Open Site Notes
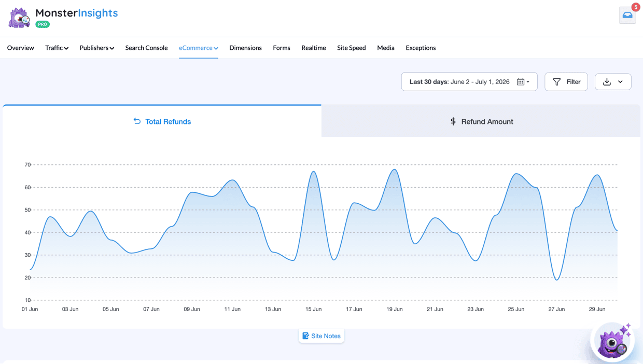Screen dimensions: 643x364 (x=321, y=336)
